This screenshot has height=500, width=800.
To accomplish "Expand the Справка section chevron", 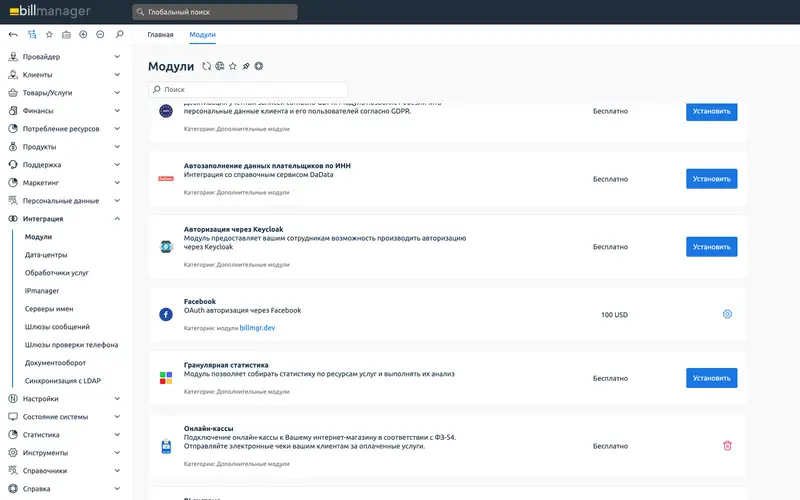I will pyautogui.click(x=117, y=489).
